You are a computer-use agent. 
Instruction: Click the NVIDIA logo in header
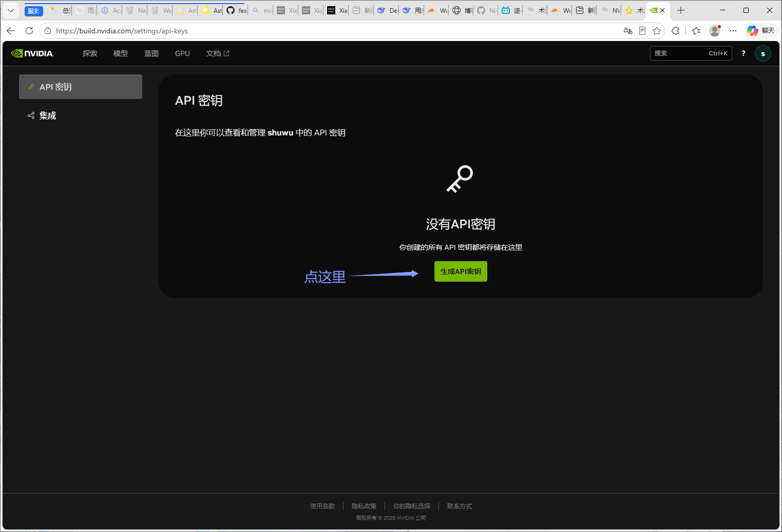click(x=32, y=53)
